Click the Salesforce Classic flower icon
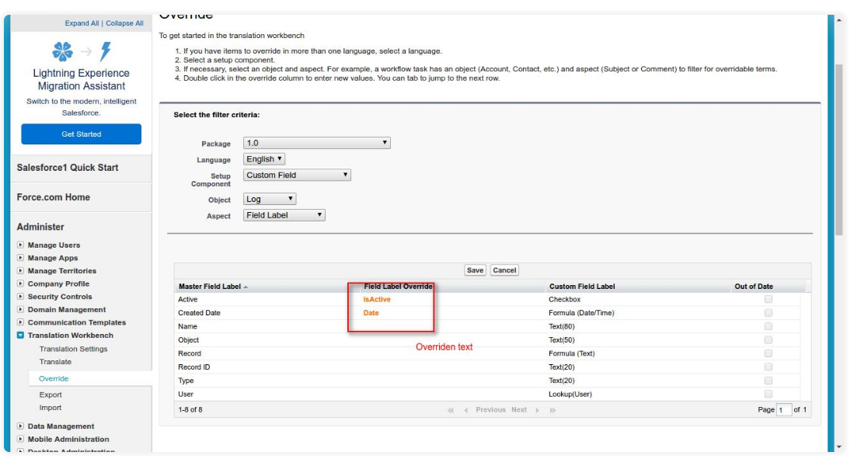This screenshot has width=868, height=473. pyautogui.click(x=62, y=51)
